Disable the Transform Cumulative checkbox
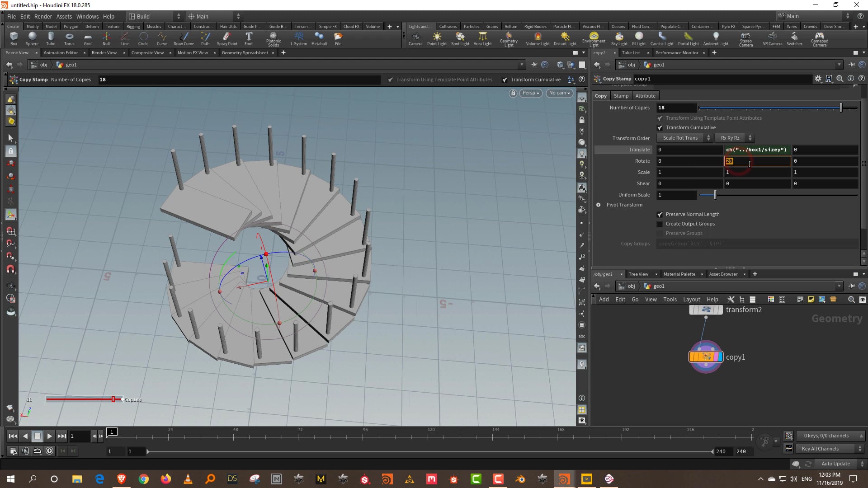This screenshot has width=868, height=488. (x=660, y=127)
